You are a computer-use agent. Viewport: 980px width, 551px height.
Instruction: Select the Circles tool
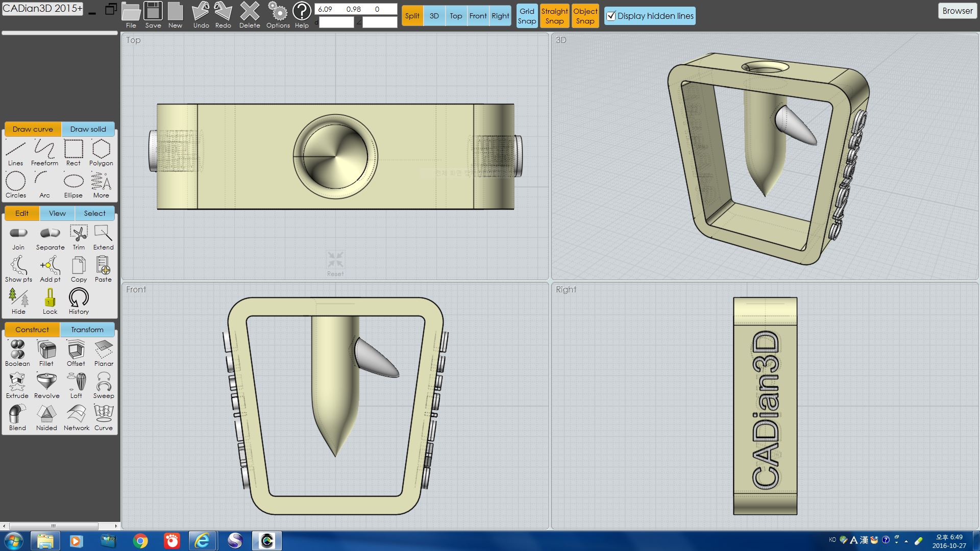click(x=15, y=185)
